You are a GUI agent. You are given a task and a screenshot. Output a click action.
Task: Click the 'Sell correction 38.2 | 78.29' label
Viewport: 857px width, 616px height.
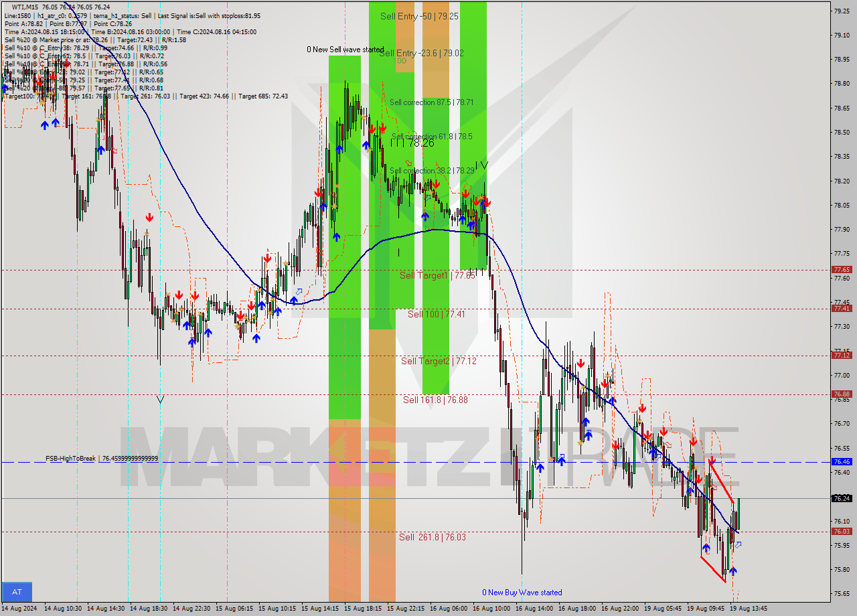(x=432, y=171)
